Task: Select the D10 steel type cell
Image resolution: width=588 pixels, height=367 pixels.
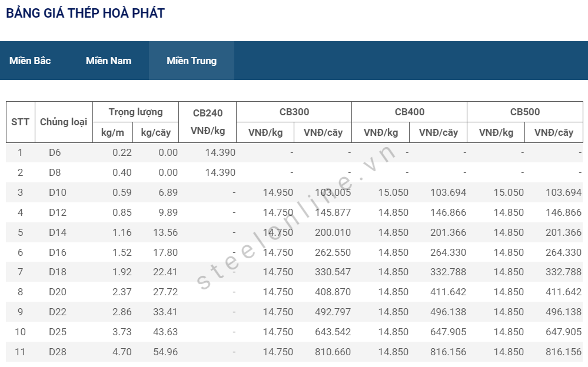Action: point(58,192)
